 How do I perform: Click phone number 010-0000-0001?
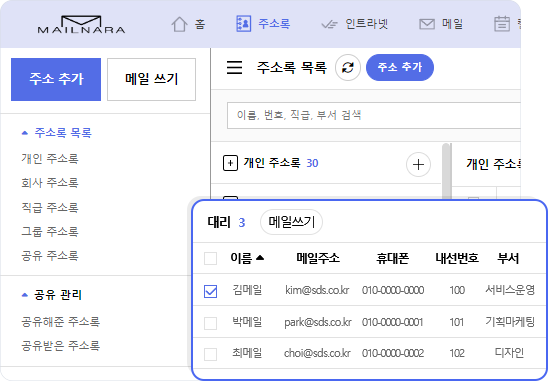coord(392,322)
